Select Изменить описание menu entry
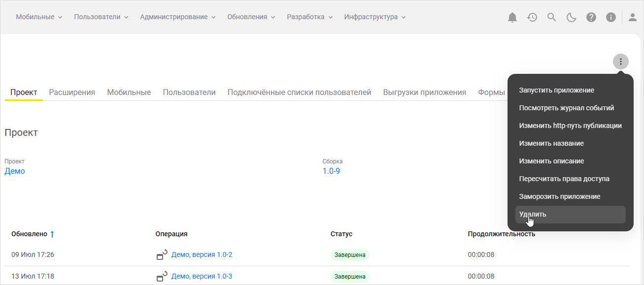Screen dimensions: 644x285 coord(571,161)
